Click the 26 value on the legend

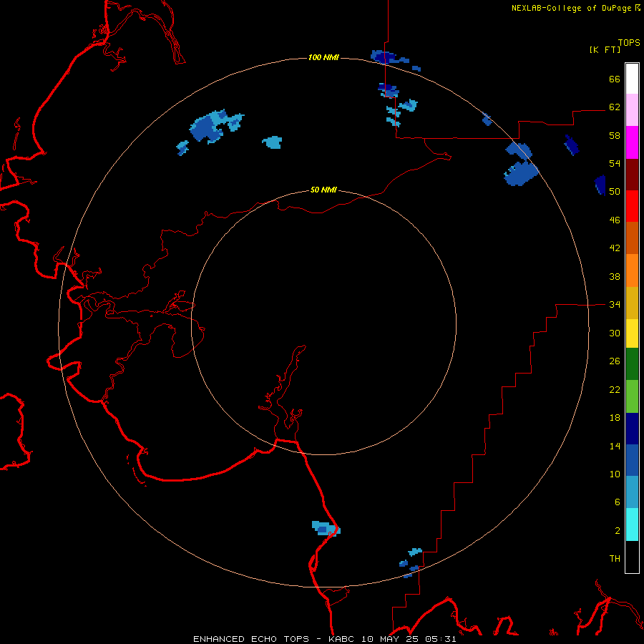[615, 361]
